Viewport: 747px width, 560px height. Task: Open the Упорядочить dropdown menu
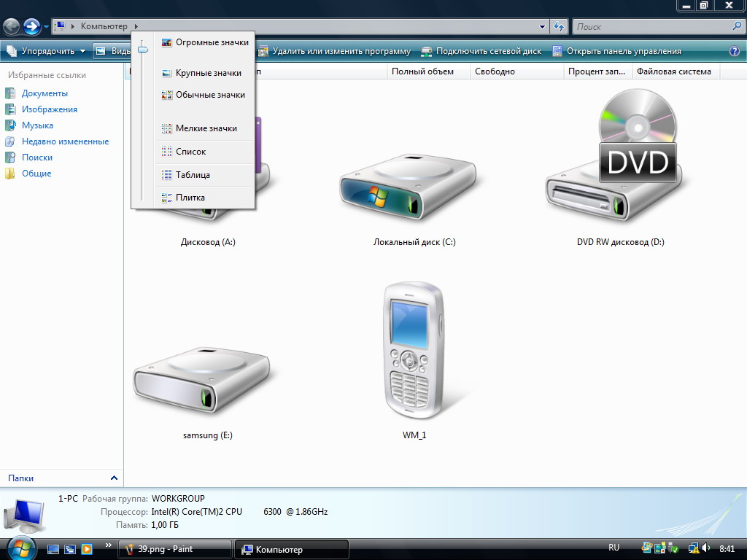(46, 51)
